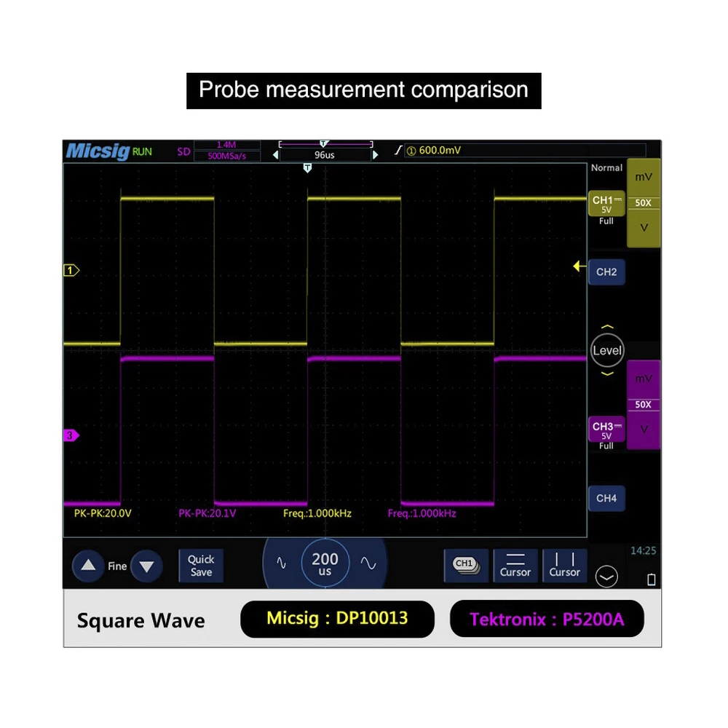Screen dimensions: 728x728
Task: Shift horizontal position right with arrow
Action: click(x=375, y=155)
